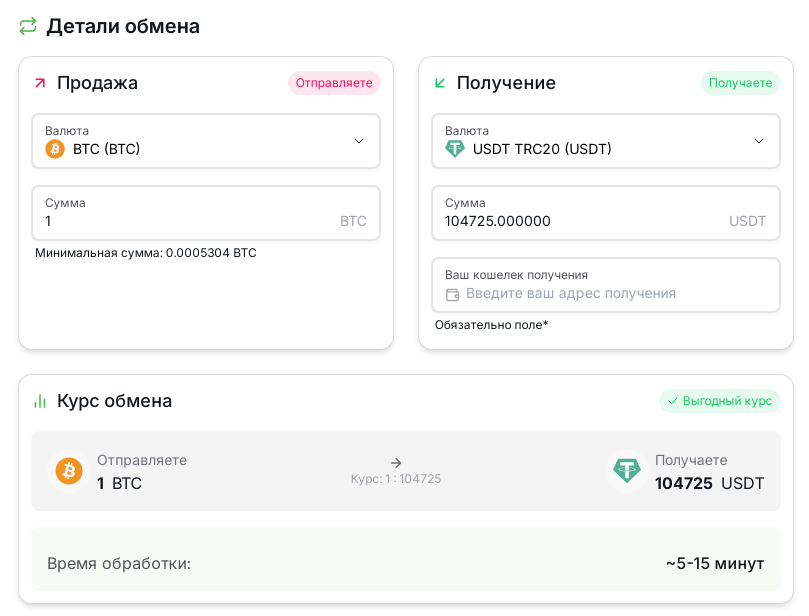Click the arrow icon above the rate
Screen dimensions: 809x616
(x=396, y=463)
